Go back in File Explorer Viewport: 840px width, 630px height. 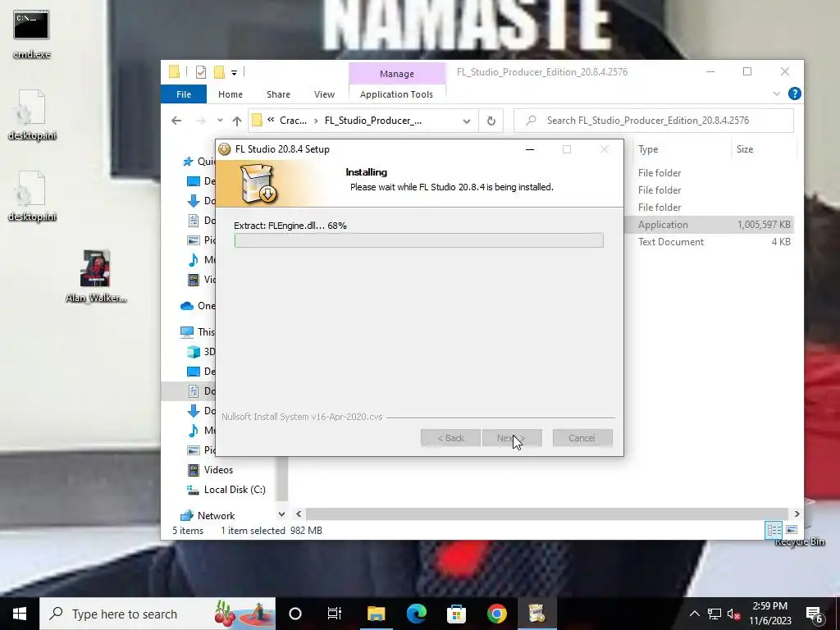(176, 121)
